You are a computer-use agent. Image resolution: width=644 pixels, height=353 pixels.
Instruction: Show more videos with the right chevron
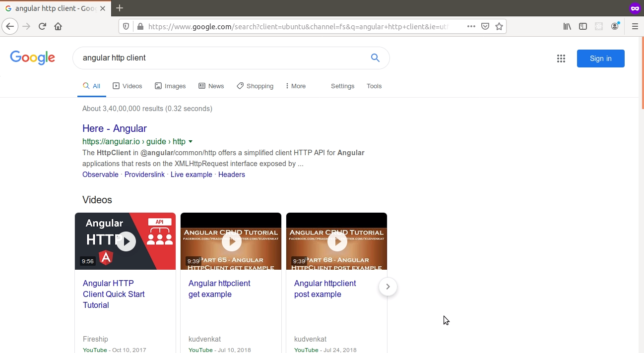[x=387, y=287]
